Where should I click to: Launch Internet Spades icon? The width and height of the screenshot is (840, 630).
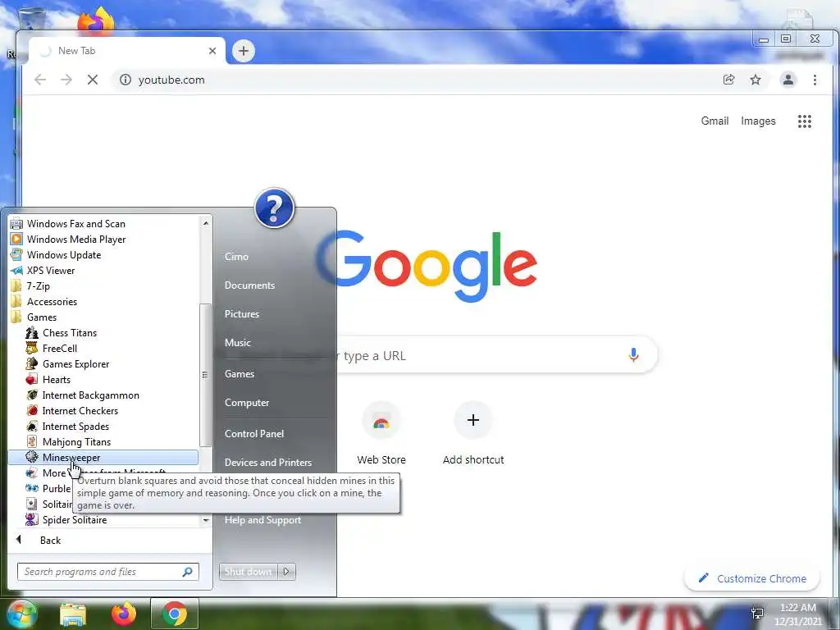(x=32, y=426)
